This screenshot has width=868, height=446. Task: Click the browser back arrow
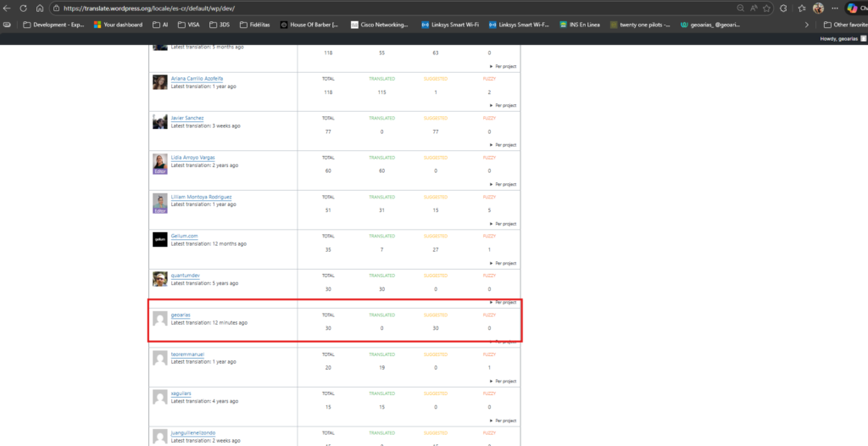coord(8,8)
